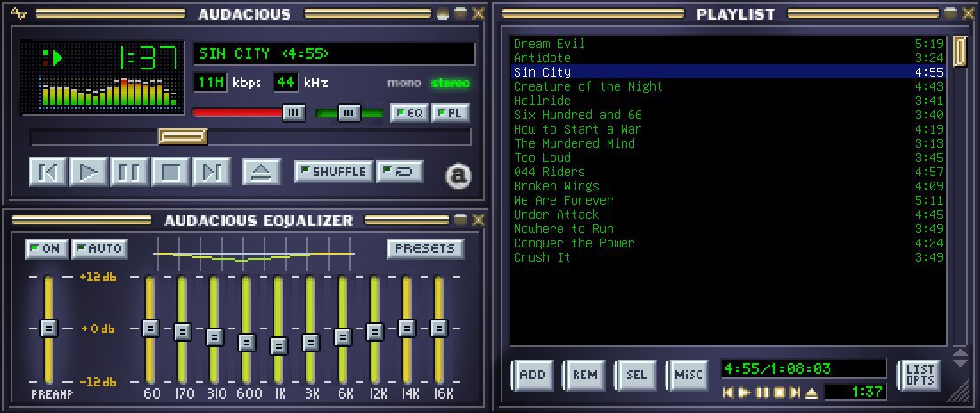Click the 600 Hz equalizer band knob
This screenshot has height=413, width=980.
[247, 343]
